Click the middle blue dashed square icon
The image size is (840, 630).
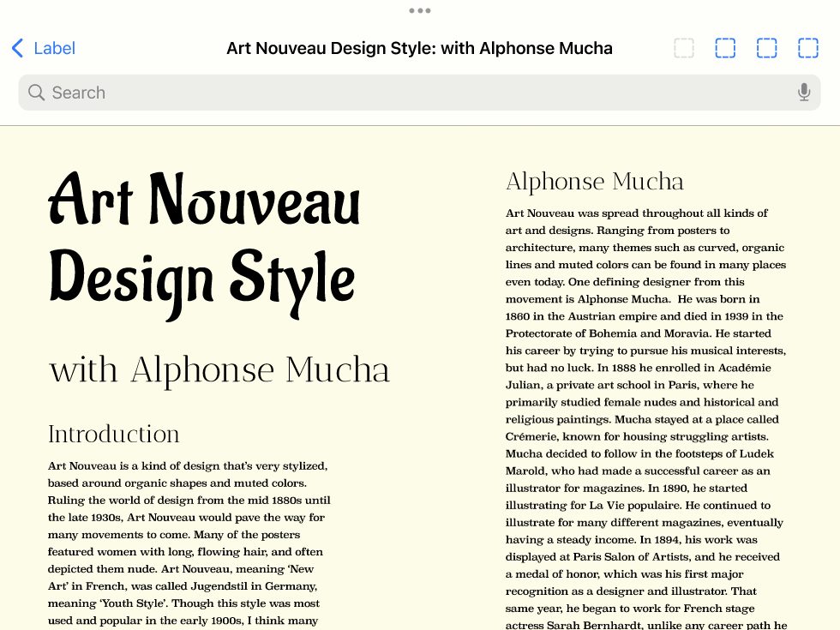766,48
